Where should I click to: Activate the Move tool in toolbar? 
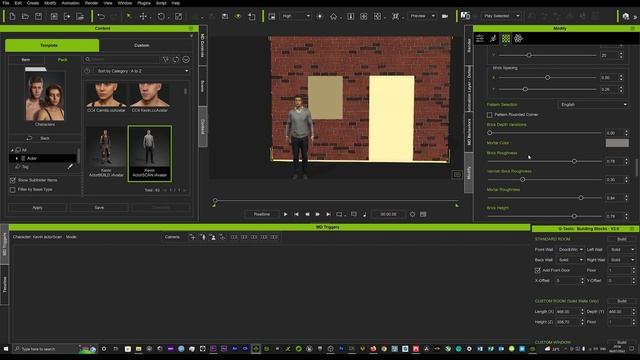pos(143,16)
